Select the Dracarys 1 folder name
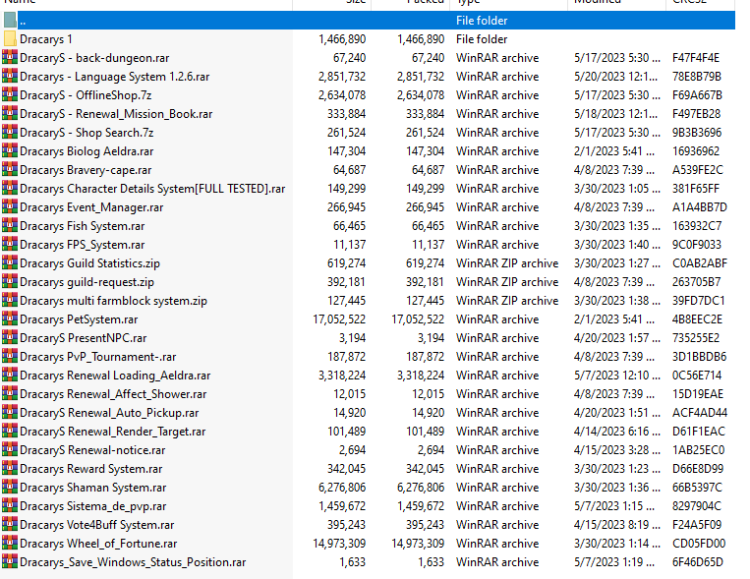750x579 pixels. (46, 39)
